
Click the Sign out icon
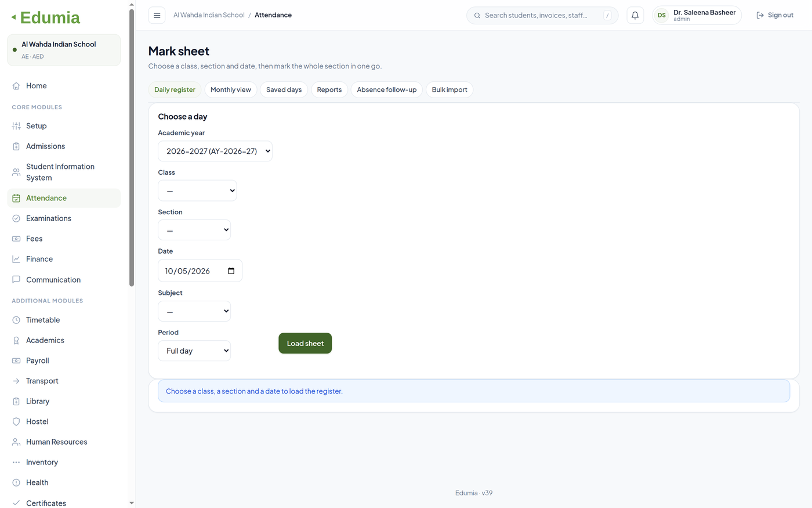pyautogui.click(x=760, y=15)
